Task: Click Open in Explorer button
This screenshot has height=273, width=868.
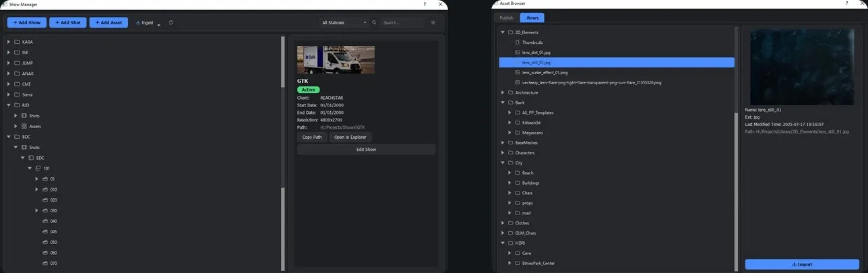Action: pyautogui.click(x=350, y=137)
